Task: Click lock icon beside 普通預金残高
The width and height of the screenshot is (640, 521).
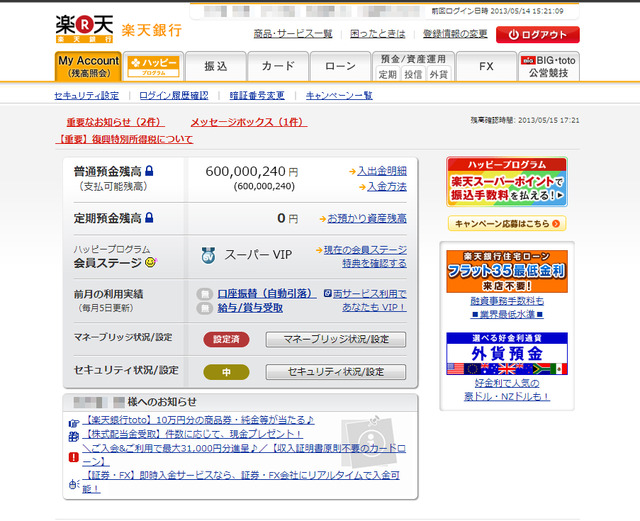Action: coord(149,170)
